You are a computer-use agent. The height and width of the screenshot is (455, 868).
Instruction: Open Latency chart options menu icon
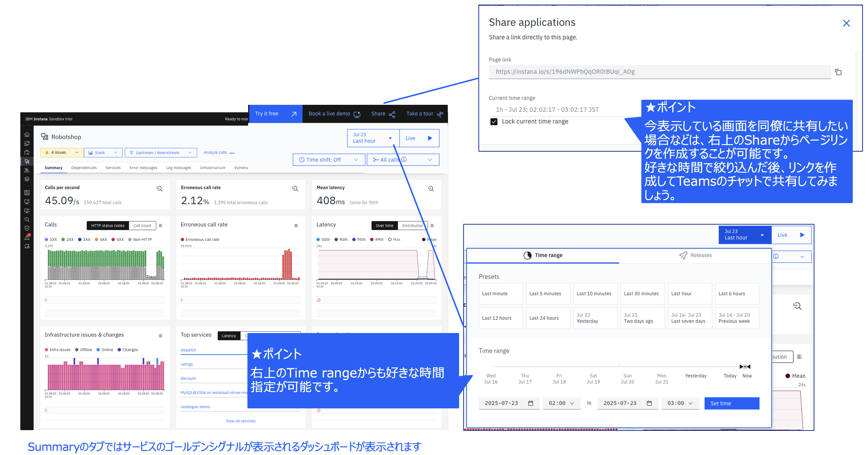[x=432, y=226]
